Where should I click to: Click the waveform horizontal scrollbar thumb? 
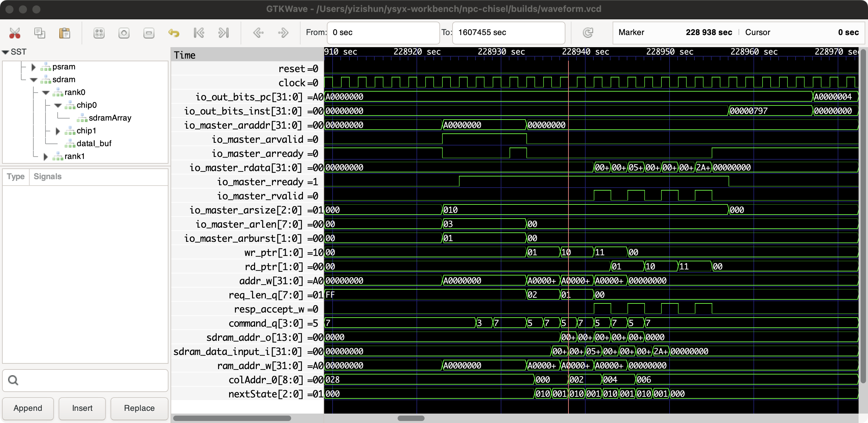pos(411,418)
